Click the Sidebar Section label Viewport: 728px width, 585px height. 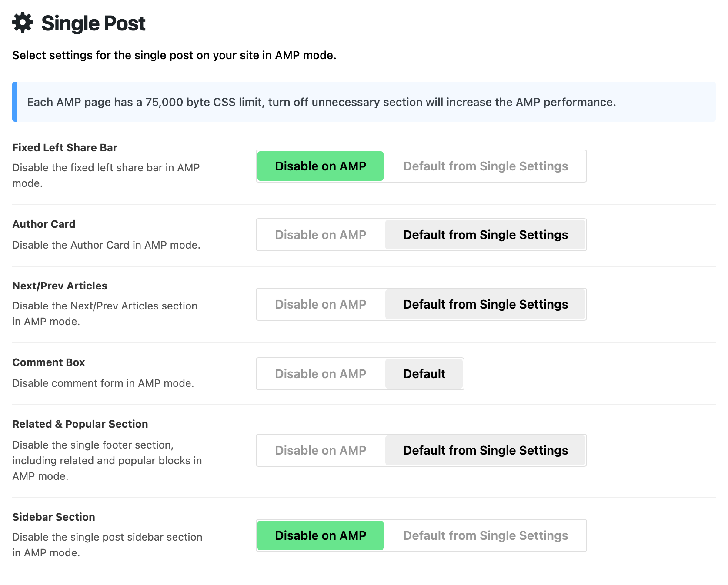tap(53, 517)
